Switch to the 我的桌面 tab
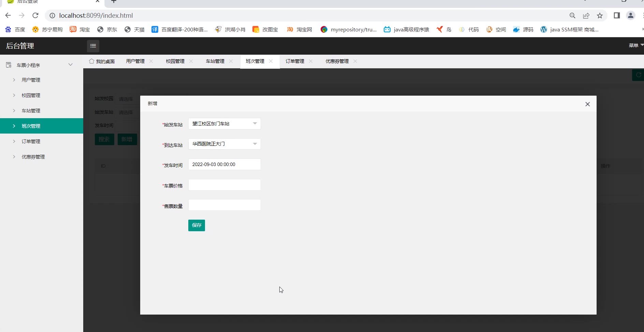Viewport: 644px width, 332px height. 102,61
